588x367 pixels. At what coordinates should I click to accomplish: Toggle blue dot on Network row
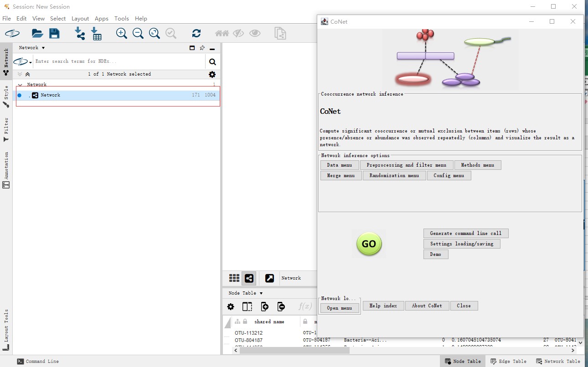(x=19, y=95)
